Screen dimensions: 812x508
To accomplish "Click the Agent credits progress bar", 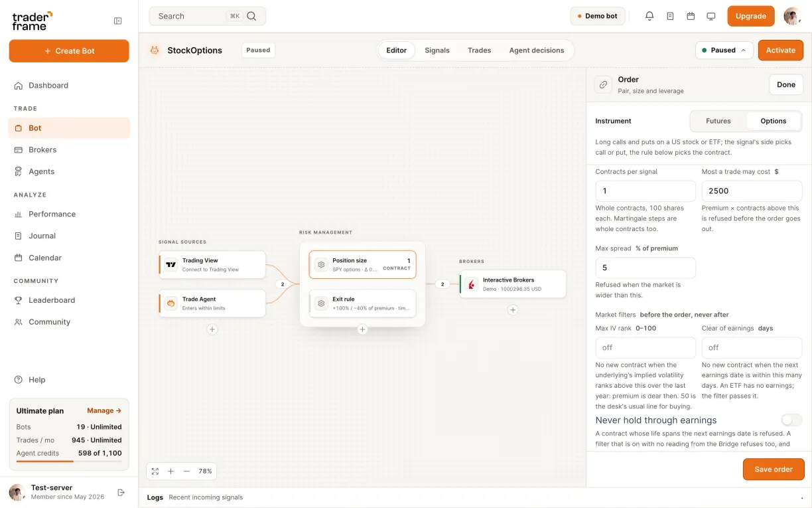I will [x=69, y=461].
